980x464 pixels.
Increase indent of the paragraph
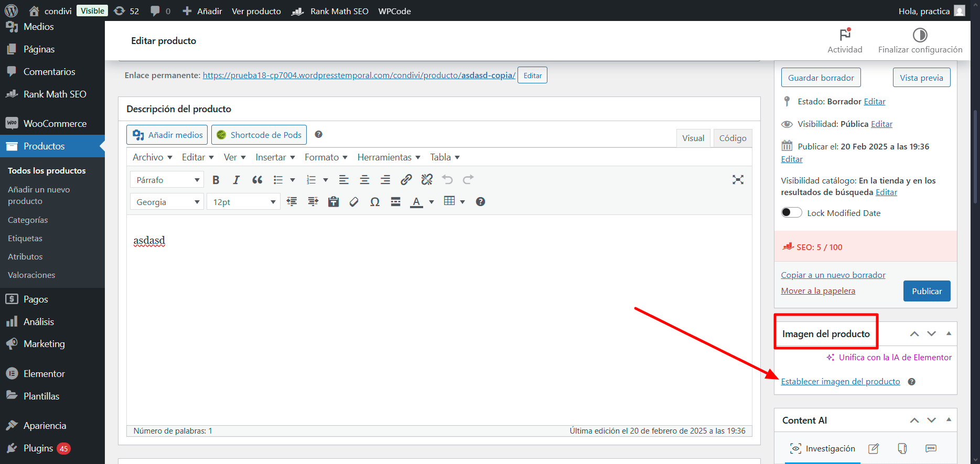pos(313,202)
